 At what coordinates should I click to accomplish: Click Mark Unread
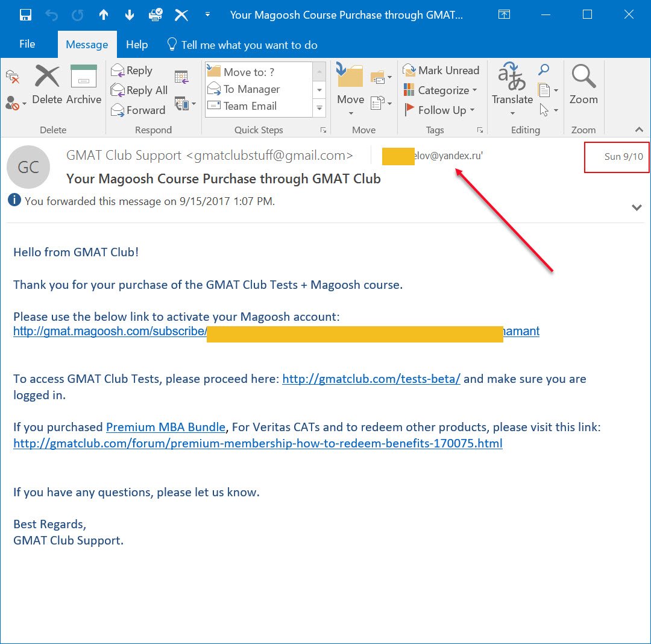point(441,70)
